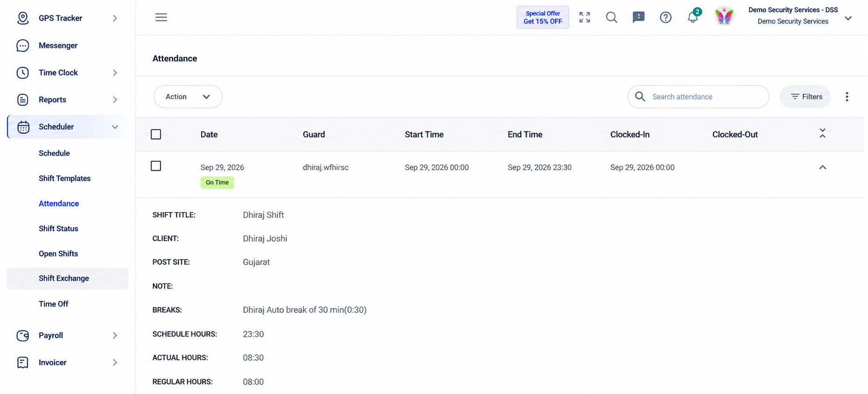Click the GPS Tracker location pin icon
The image size is (868, 394).
tap(23, 18)
